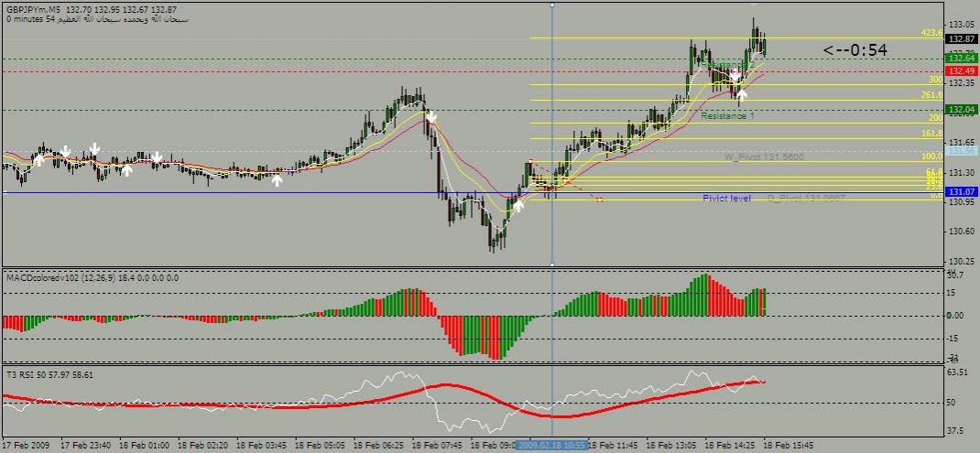The width and height of the screenshot is (980, 453).
Task: Click the 200 Fibonacci level label
Action: tap(936, 118)
